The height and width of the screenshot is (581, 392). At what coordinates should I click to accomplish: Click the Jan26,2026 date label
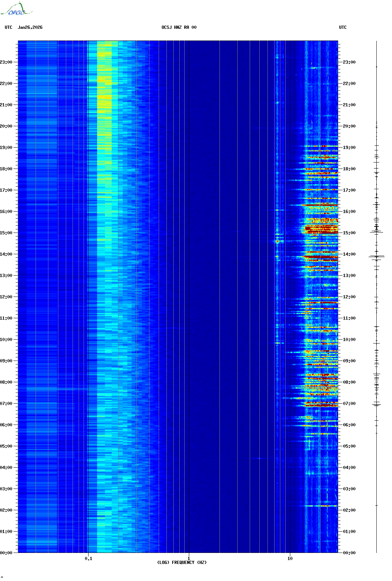pos(30,27)
